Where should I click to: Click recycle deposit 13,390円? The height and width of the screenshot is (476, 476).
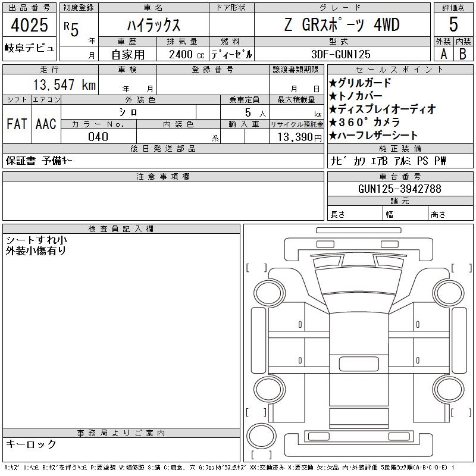click(299, 137)
